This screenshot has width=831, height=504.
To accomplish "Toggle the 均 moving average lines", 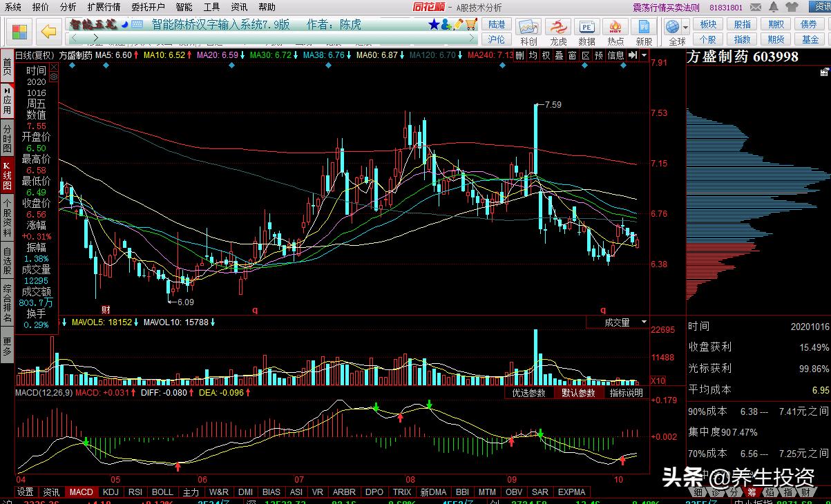I will click(533, 55).
